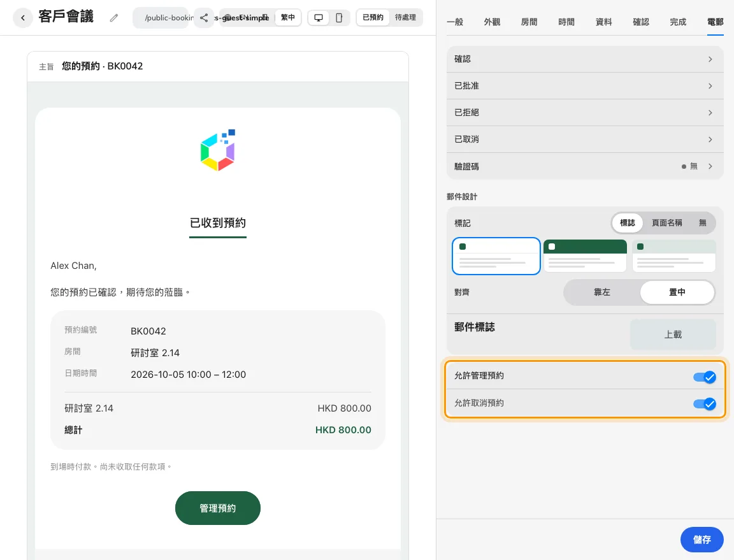Screen dimensions: 734x560
Task: Edit the 客戶會議 title with pencil icon
Action: (114, 18)
